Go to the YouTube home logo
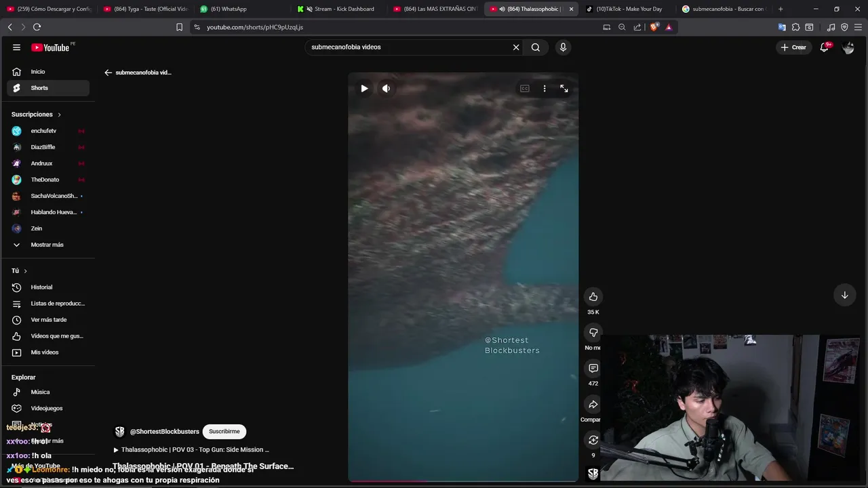Viewport: 868px width, 488px height. (51, 47)
